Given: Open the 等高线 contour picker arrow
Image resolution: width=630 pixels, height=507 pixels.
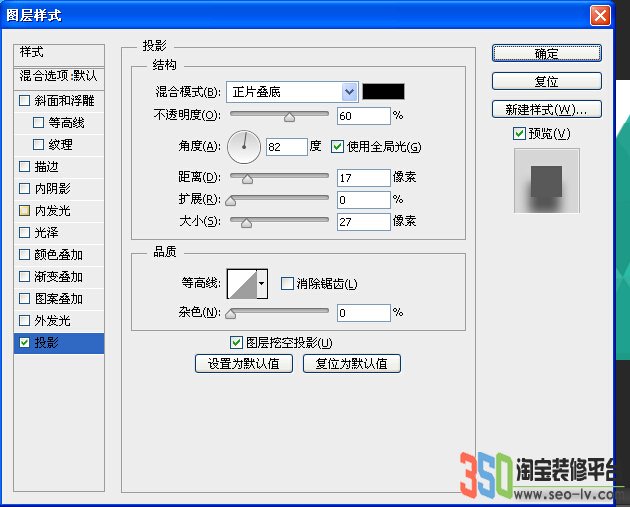Looking at the screenshot, I should click(262, 284).
